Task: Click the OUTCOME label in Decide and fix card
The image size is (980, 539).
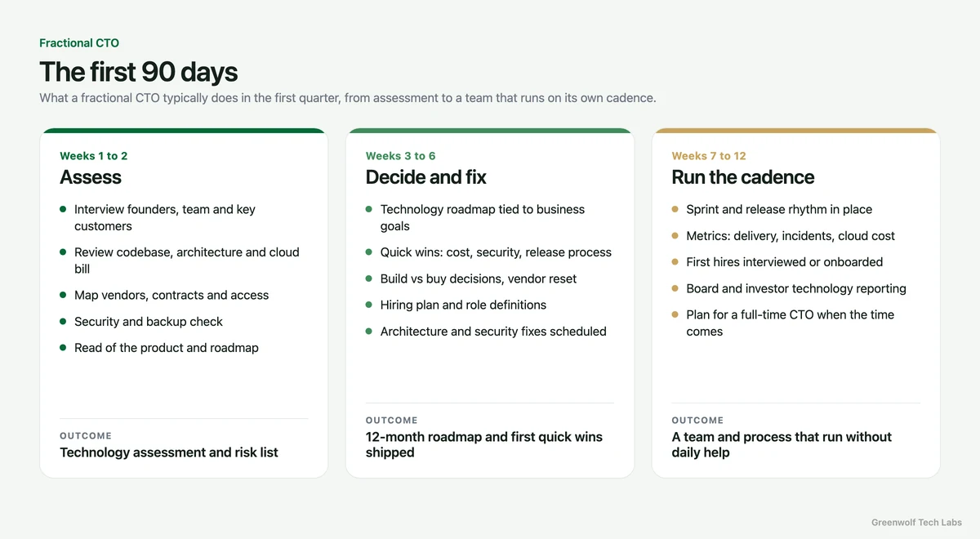Action: point(392,420)
